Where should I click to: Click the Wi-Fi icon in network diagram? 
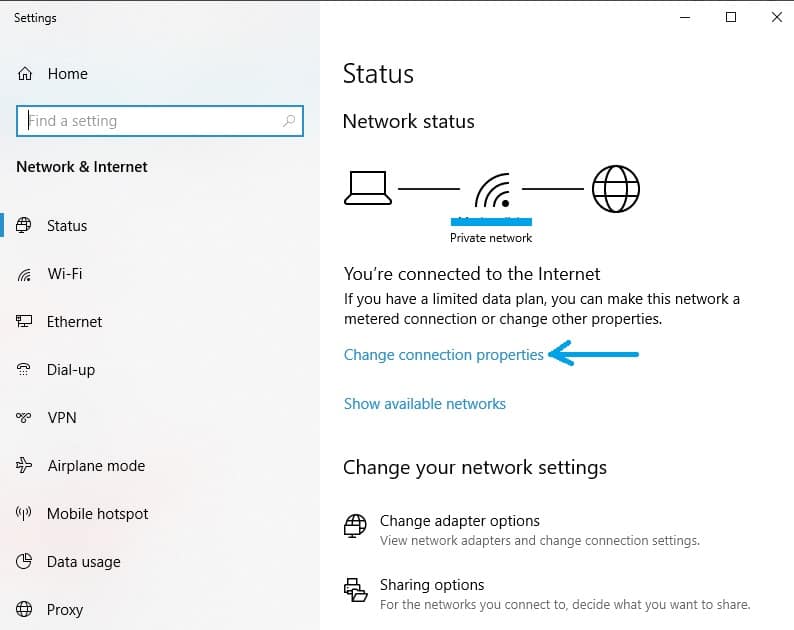coord(491,190)
